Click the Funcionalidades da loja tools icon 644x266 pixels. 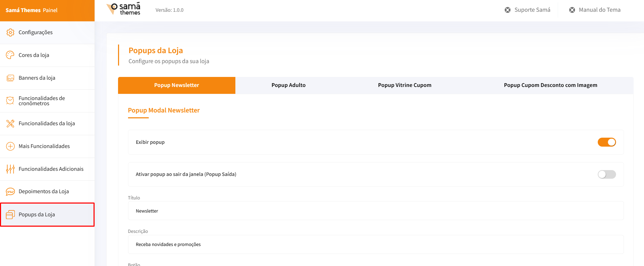click(x=10, y=124)
